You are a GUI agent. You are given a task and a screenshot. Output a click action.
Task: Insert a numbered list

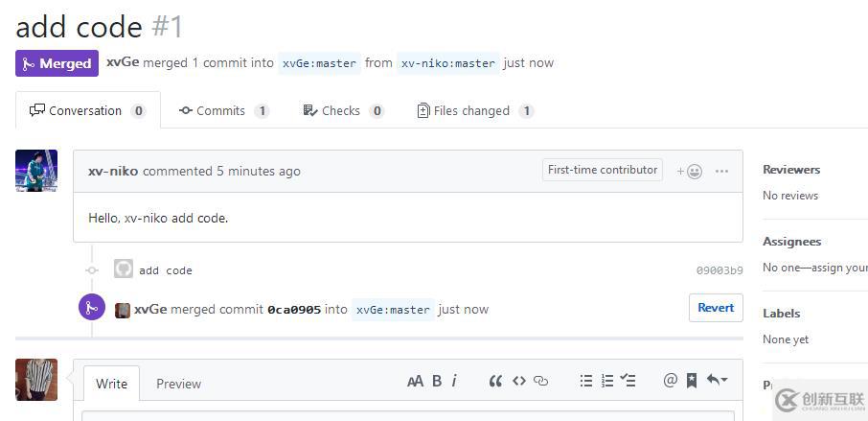tap(606, 382)
